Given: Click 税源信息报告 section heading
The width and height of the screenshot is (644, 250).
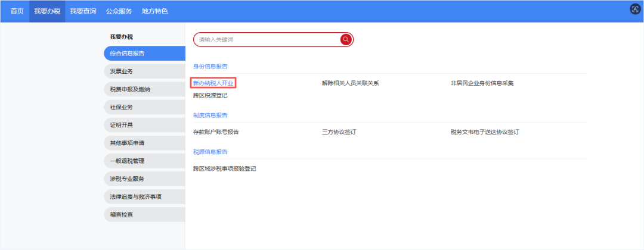Looking at the screenshot, I should point(210,152).
